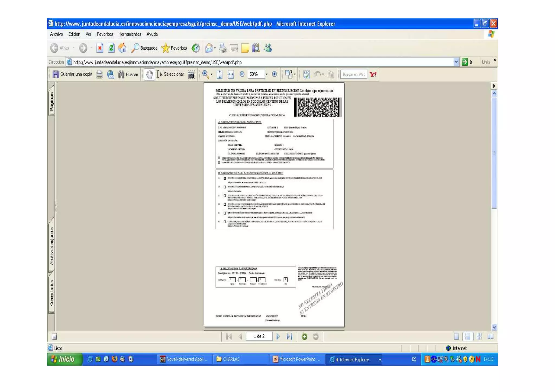This screenshot has width=555, height=392.
Task: Expand the address bar URL dropdown
Action: (x=456, y=62)
